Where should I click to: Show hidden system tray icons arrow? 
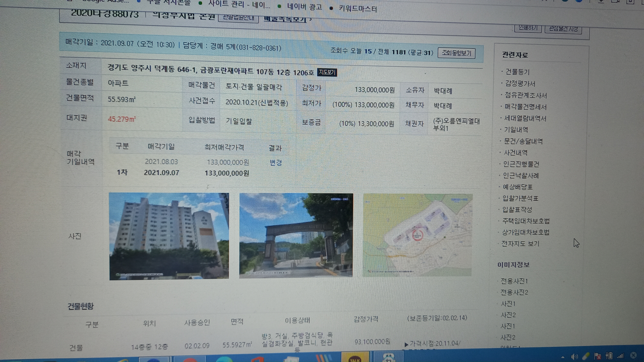point(563,357)
